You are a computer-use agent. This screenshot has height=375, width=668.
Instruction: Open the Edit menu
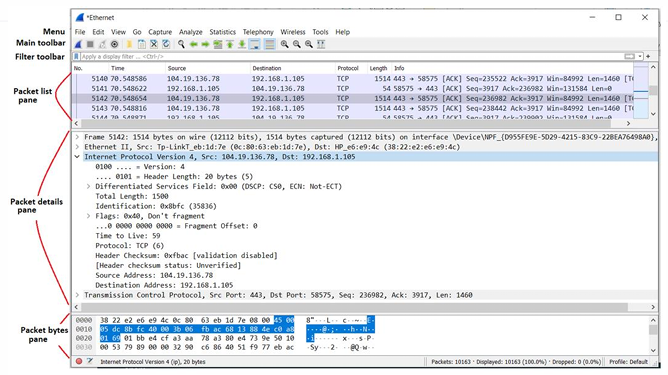98,32
